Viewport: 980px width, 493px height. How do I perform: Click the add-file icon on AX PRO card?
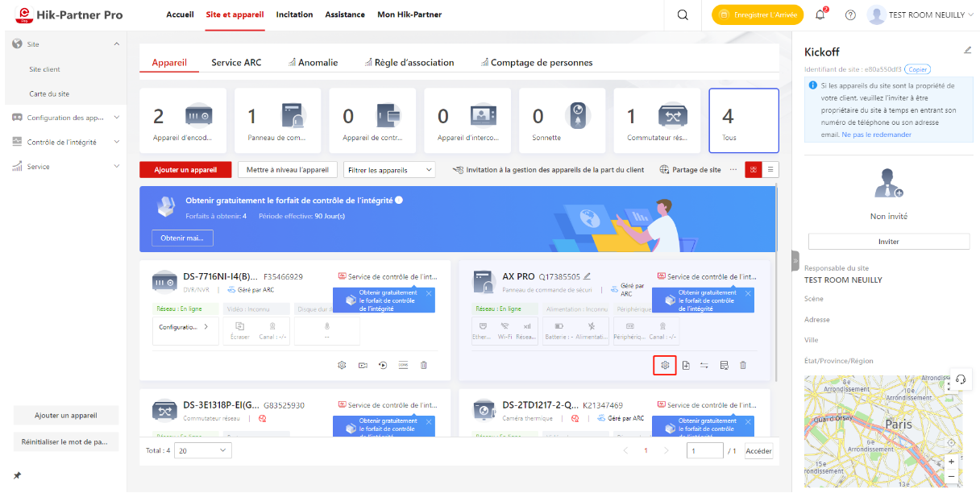tap(685, 365)
